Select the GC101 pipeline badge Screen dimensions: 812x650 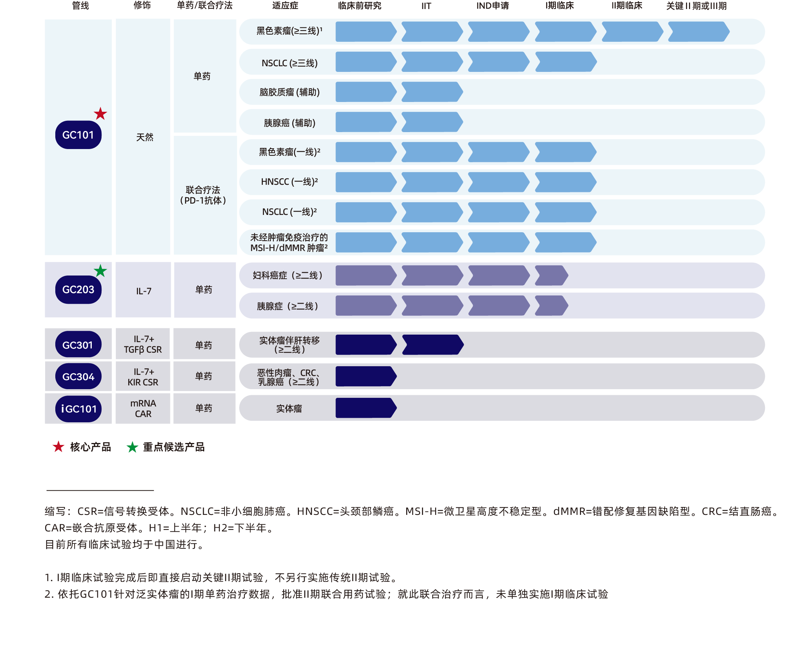pyautogui.click(x=78, y=135)
